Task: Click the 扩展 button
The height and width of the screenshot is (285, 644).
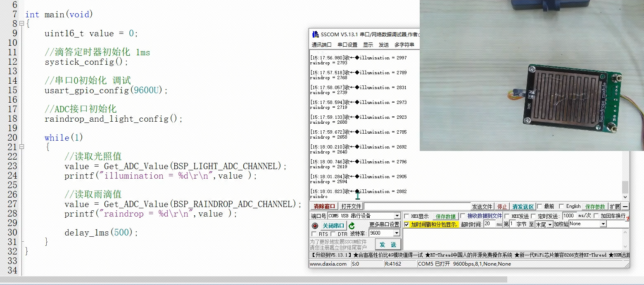Action: (x=615, y=206)
